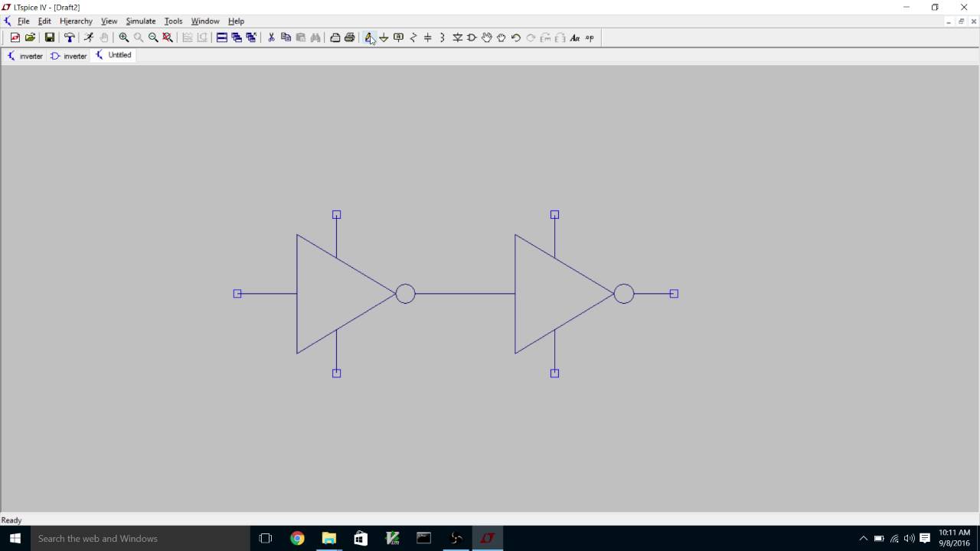Select the Drag hand tool

[x=501, y=37]
